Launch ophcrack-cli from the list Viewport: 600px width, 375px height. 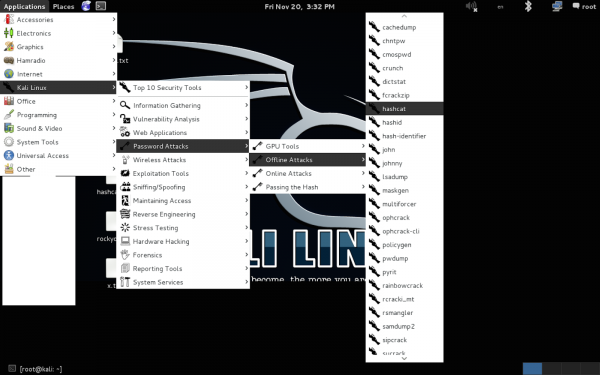click(404, 231)
